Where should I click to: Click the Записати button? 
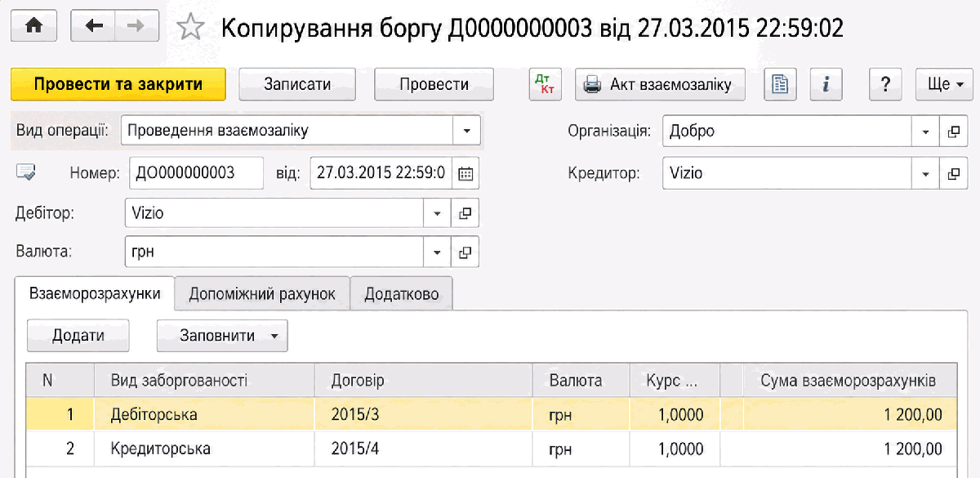(x=297, y=84)
